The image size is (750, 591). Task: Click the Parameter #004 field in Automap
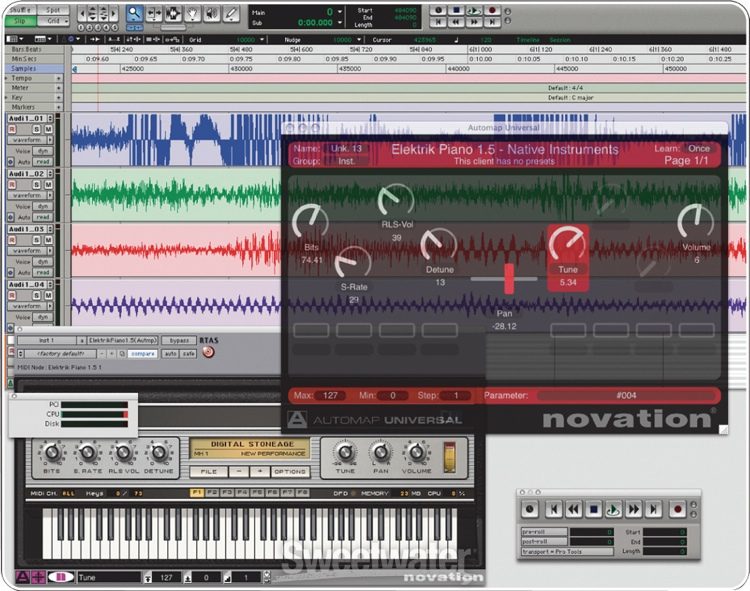pyautogui.click(x=626, y=395)
